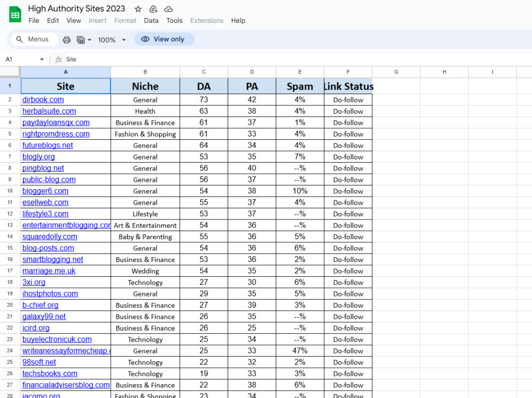Select column C header
Image resolution: width=532 pixels, height=398 pixels.
(x=204, y=72)
